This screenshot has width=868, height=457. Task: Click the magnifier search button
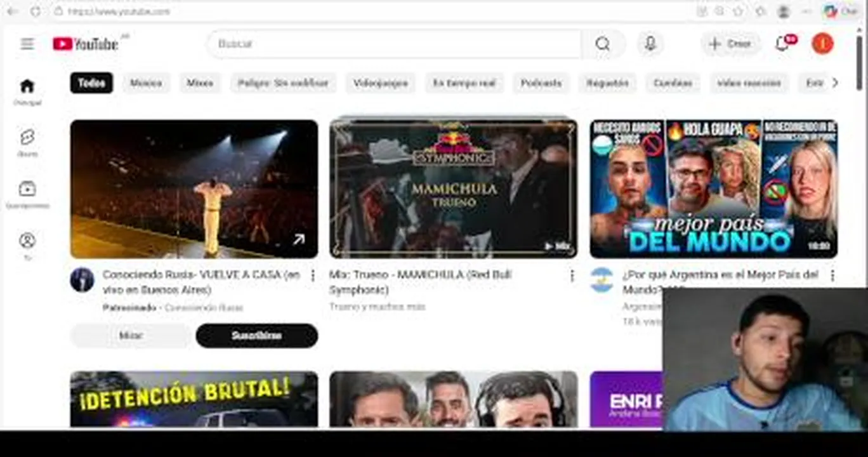(x=603, y=44)
